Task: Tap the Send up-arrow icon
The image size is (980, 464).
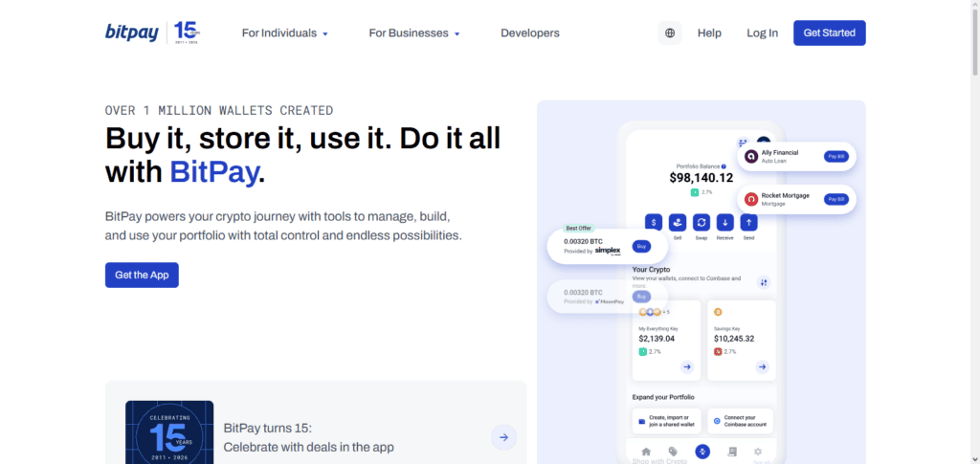Action: click(748, 222)
